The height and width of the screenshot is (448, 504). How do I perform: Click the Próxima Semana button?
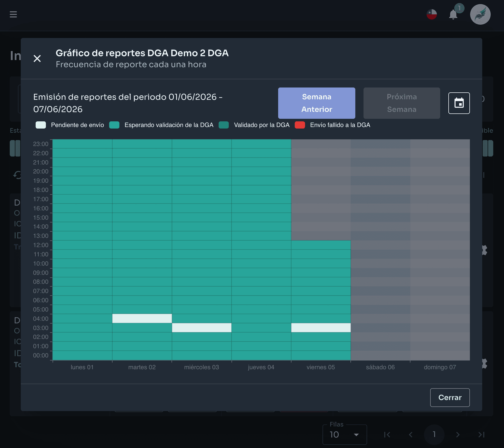click(402, 103)
